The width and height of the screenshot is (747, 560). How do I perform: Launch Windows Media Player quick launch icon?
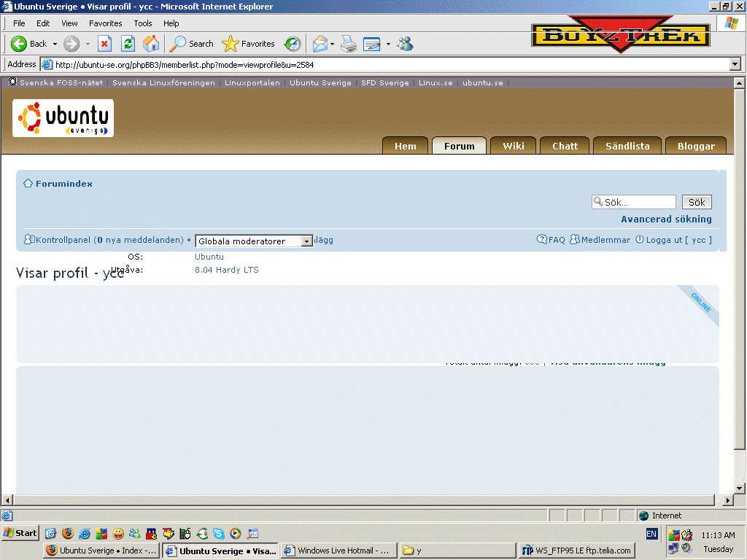pos(236,533)
